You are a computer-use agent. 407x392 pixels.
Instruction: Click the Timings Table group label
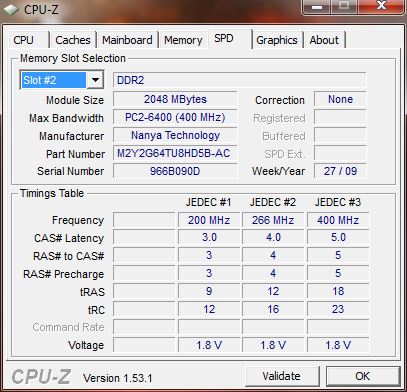[x=52, y=193]
